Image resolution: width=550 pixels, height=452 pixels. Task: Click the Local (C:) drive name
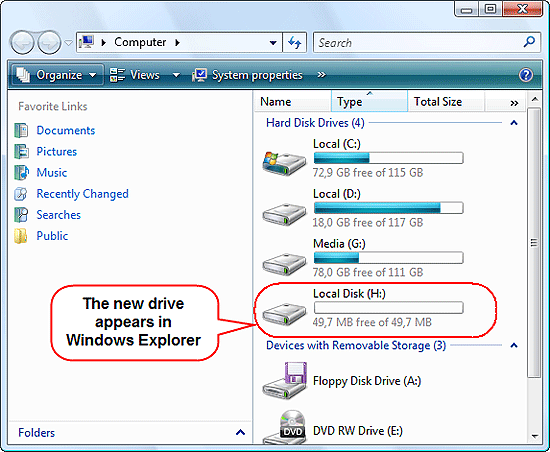pyautogui.click(x=337, y=144)
